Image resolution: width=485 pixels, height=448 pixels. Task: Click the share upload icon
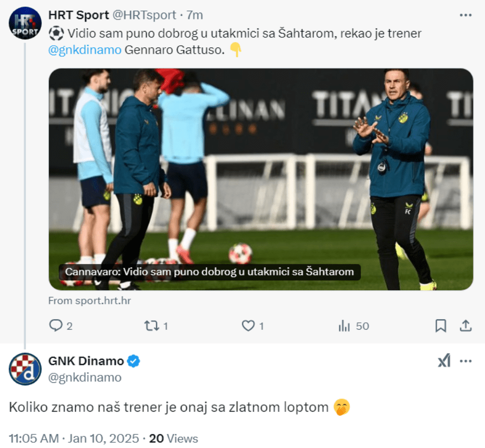(x=466, y=325)
